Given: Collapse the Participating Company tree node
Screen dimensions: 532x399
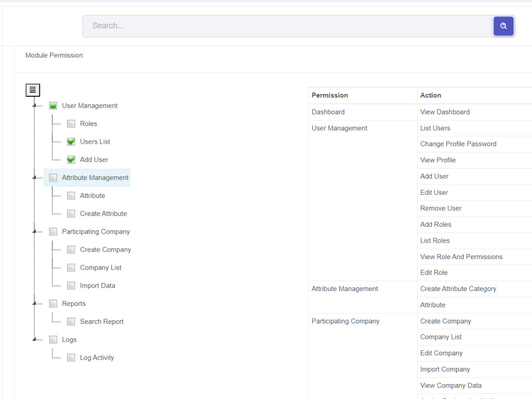Looking at the screenshot, I should click(34, 232).
